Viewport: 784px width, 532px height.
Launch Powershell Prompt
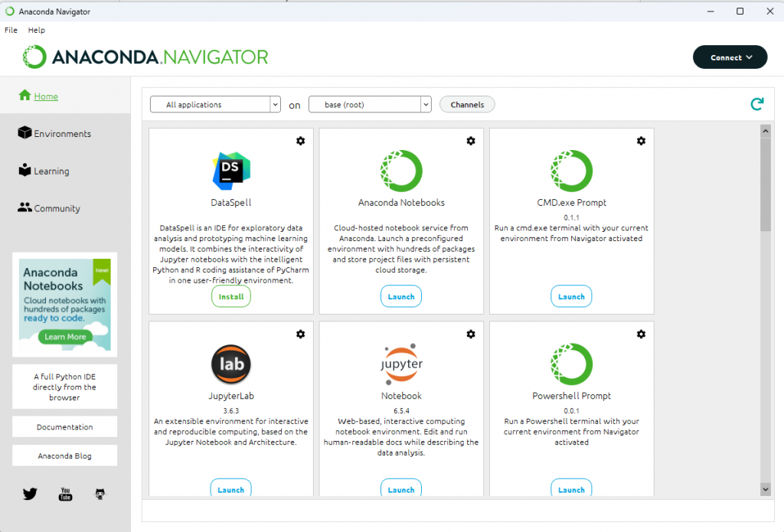(571, 488)
